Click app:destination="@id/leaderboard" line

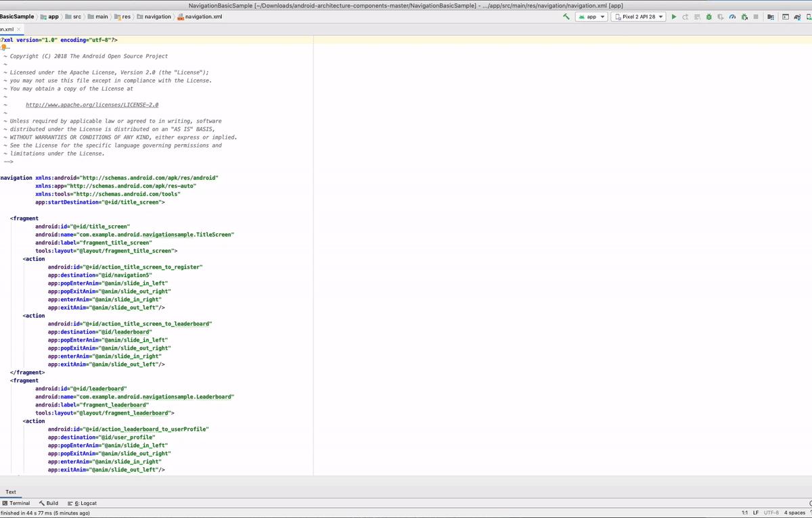[x=99, y=332]
